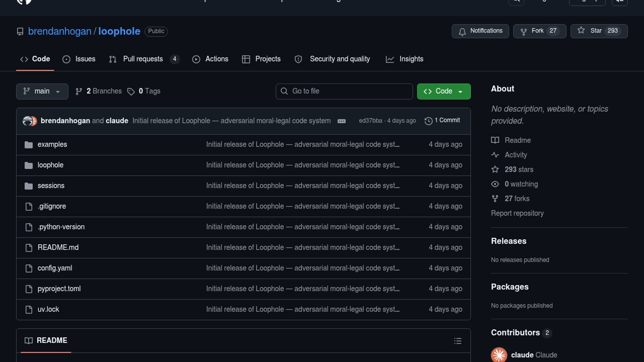This screenshot has height=362, width=644.
Task: Click the Go to file search field
Action: [344, 91]
